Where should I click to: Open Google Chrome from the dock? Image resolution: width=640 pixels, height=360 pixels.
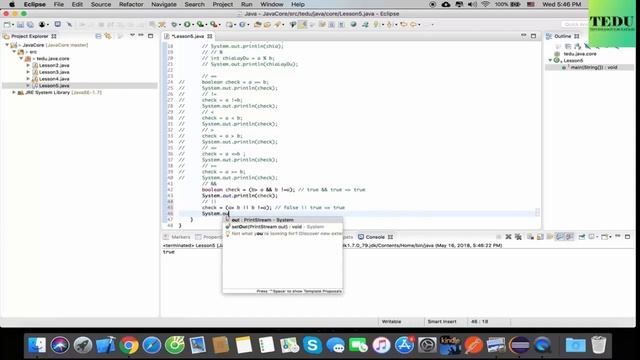[x=129, y=345]
